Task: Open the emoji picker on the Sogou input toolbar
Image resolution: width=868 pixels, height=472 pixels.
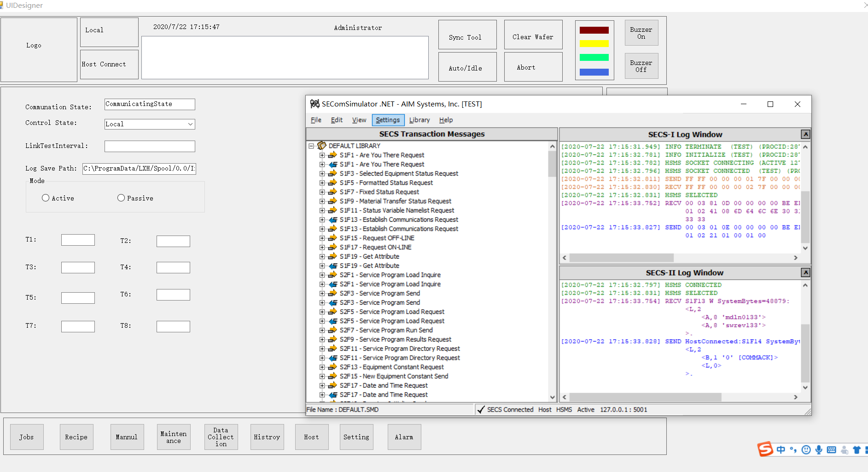Action: click(x=806, y=449)
